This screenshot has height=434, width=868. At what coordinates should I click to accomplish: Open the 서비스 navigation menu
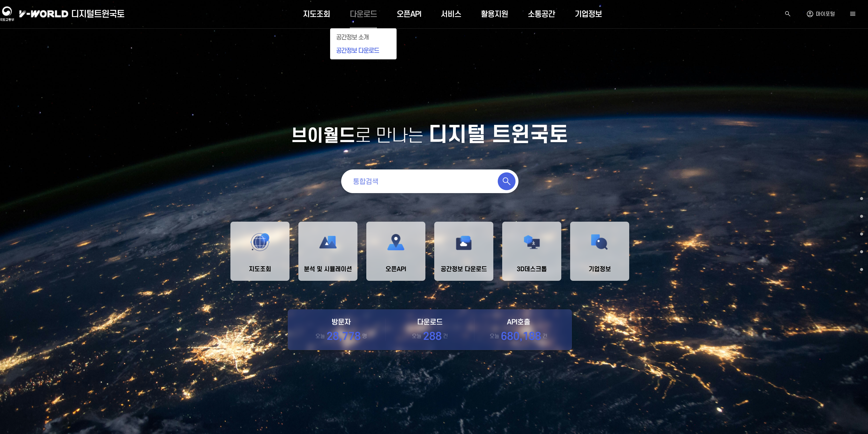[451, 14]
